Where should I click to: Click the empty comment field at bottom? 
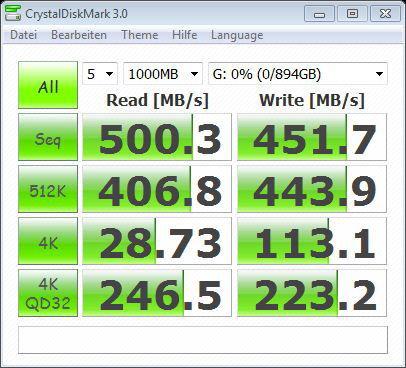click(203, 340)
